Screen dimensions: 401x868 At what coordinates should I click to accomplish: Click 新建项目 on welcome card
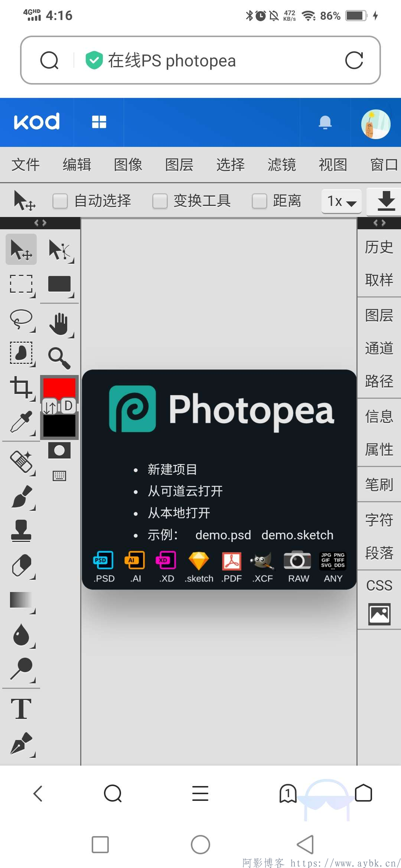click(172, 469)
